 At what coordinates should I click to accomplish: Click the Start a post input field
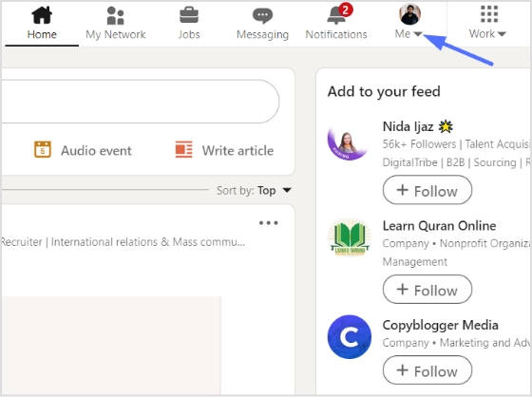[x=140, y=101]
